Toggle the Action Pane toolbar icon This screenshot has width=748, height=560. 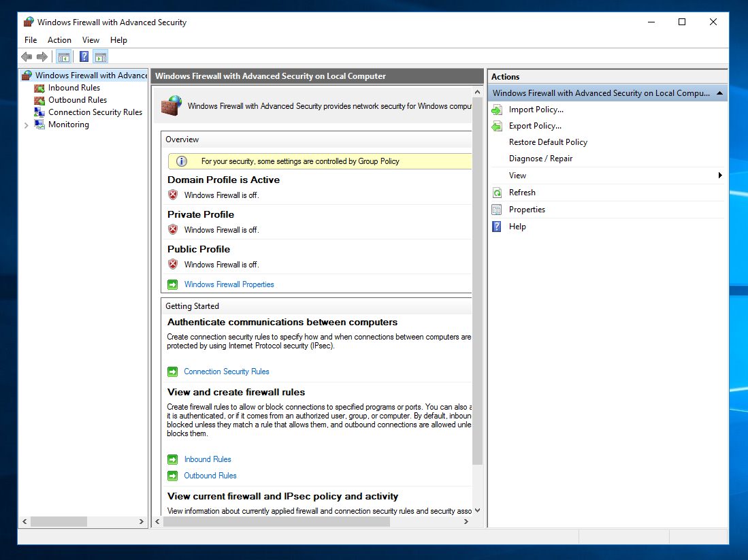pos(101,57)
